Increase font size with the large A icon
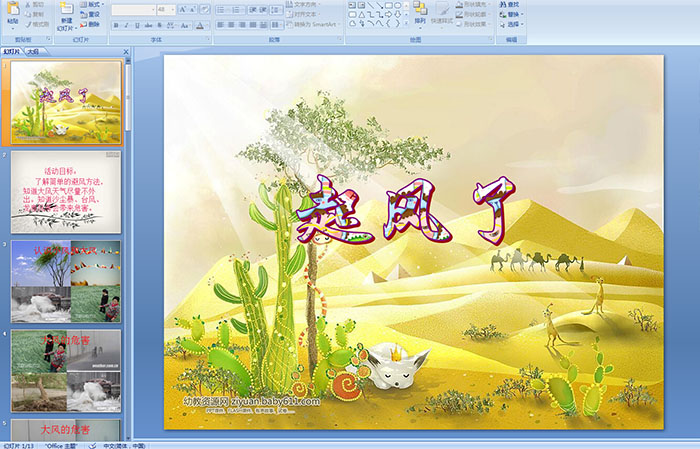This screenshot has width=700, height=449. pos(183,9)
